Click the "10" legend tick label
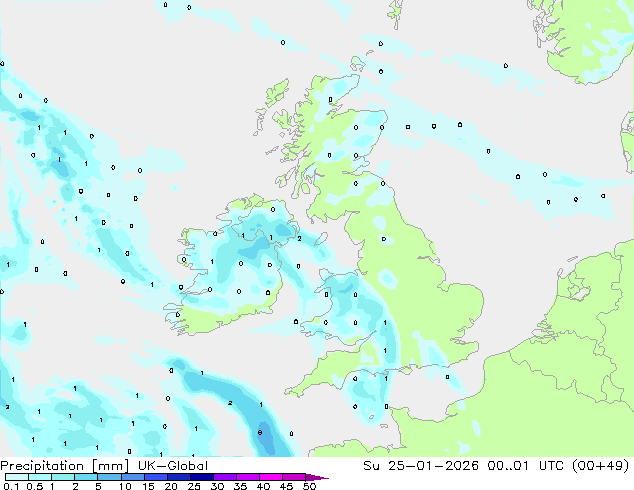Viewport: 634px width, 490px height. point(125,486)
